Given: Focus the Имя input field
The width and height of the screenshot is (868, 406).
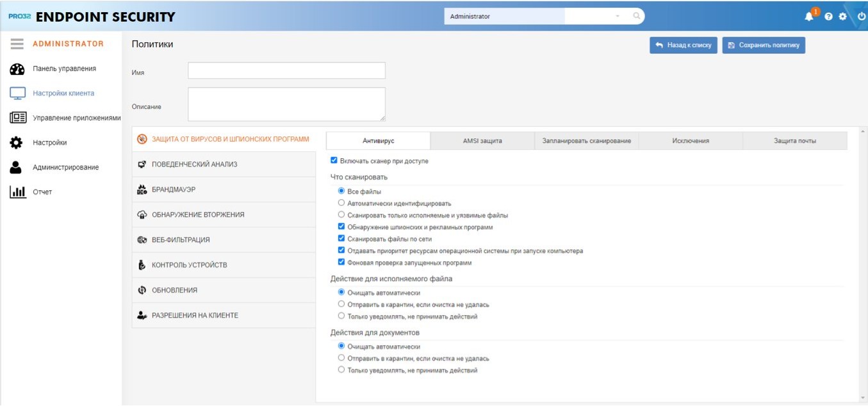Looking at the screenshot, I should tap(286, 70).
